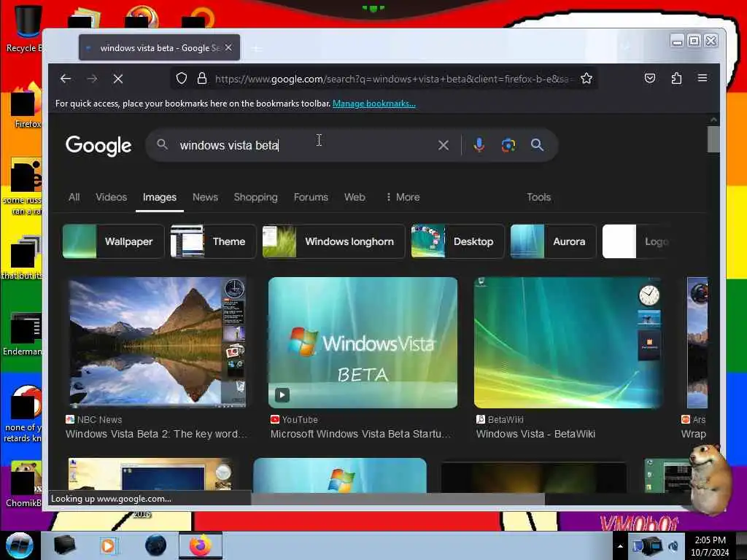This screenshot has width=747, height=560.
Task: Open the Windows Start orb
Action: click(20, 545)
